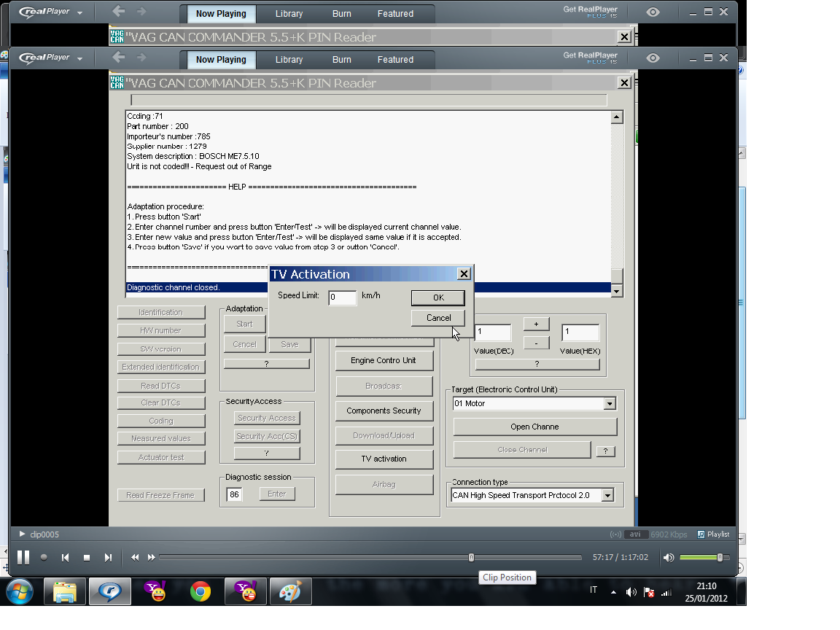Screen dimensions: 840x630
Task: Pause the video with the pause button
Action: (x=23, y=557)
